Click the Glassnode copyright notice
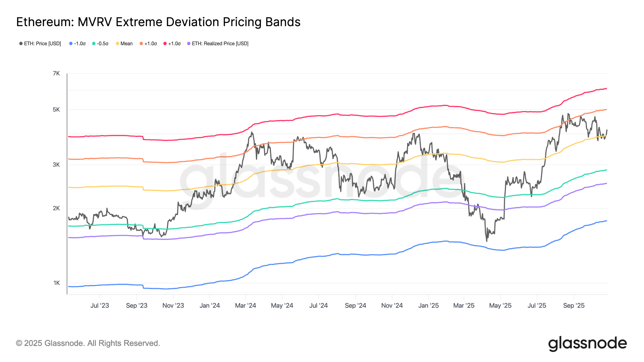Viewport: 644px width, 362px height. [x=88, y=343]
